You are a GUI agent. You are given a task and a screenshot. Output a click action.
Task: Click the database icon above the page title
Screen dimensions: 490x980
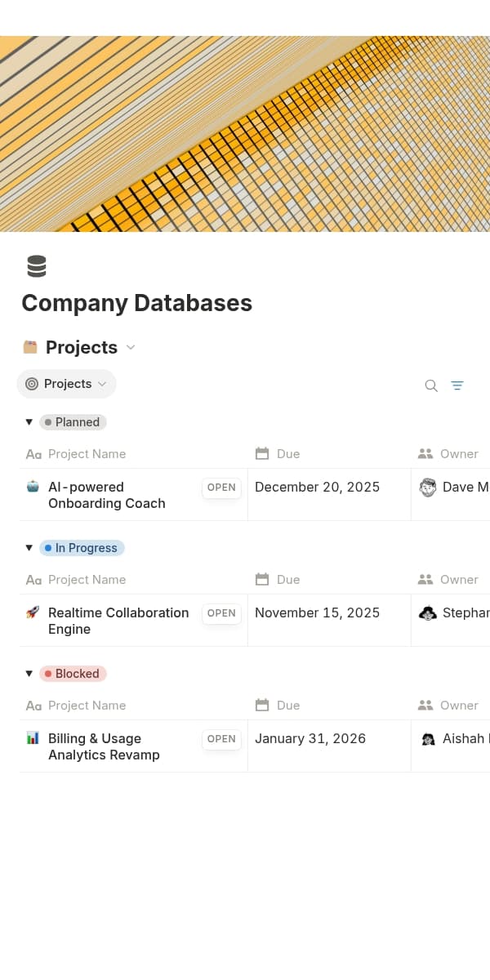(36, 265)
